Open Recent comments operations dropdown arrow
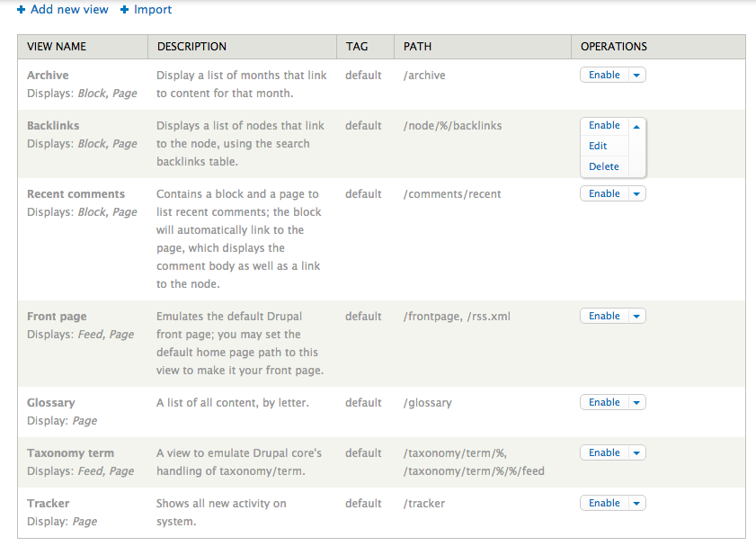756x546 pixels. click(x=636, y=194)
